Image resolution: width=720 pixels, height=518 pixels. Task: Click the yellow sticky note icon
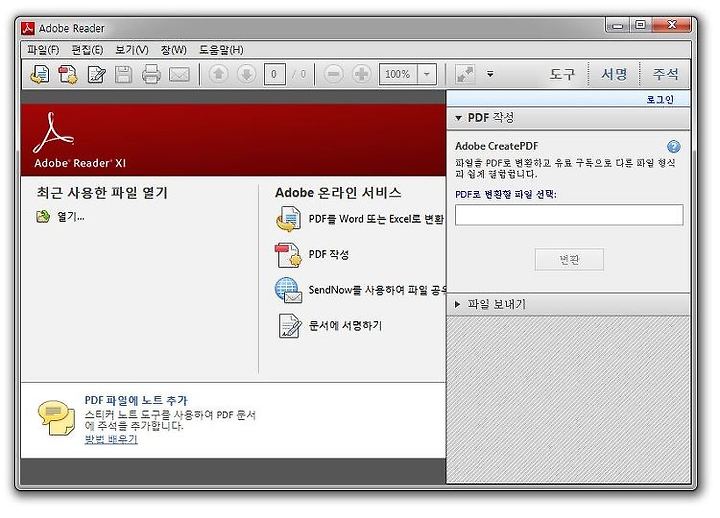click(x=57, y=418)
